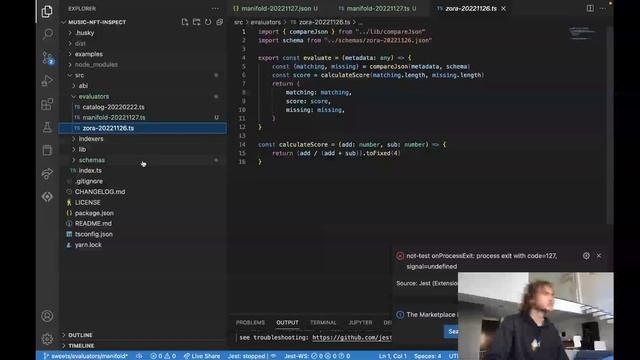Refresh the explorer file tree

pyautogui.click(x=208, y=22)
